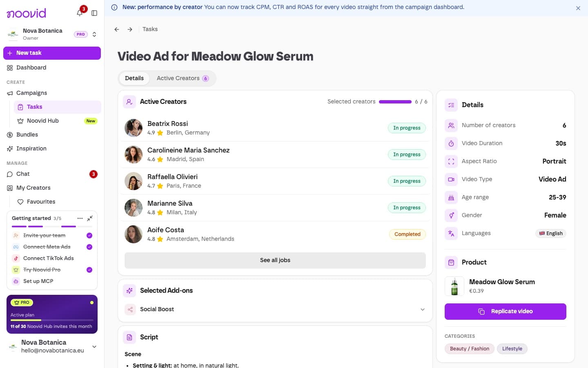The height and width of the screenshot is (368, 588).
Task: Click the Noovid logo
Action: [27, 13]
